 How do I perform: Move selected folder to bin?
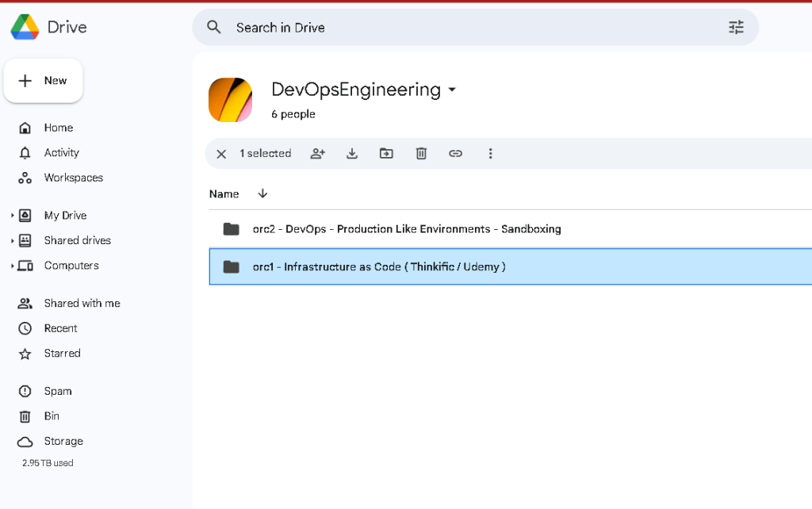coord(421,153)
